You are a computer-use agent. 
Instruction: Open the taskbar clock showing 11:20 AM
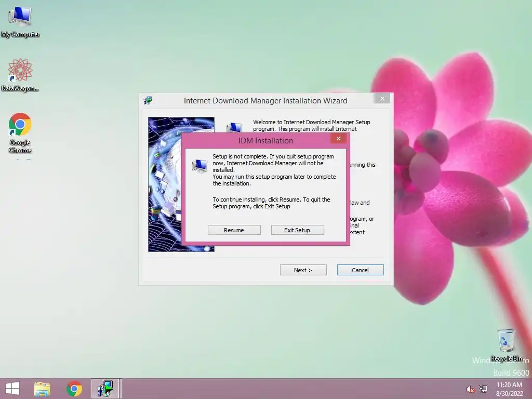pyautogui.click(x=510, y=389)
